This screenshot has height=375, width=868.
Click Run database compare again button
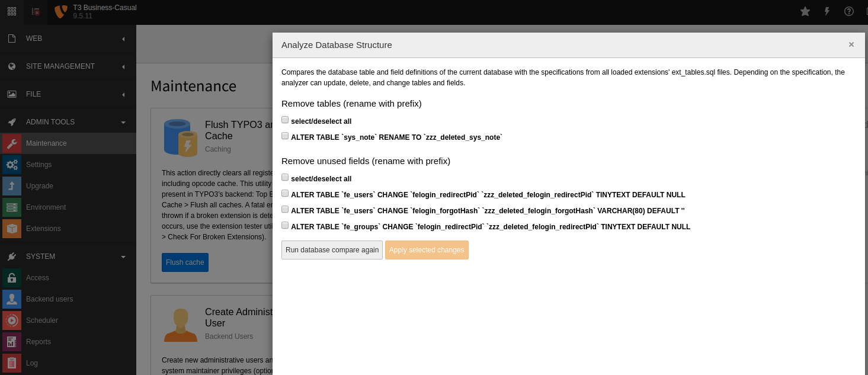pyautogui.click(x=332, y=250)
